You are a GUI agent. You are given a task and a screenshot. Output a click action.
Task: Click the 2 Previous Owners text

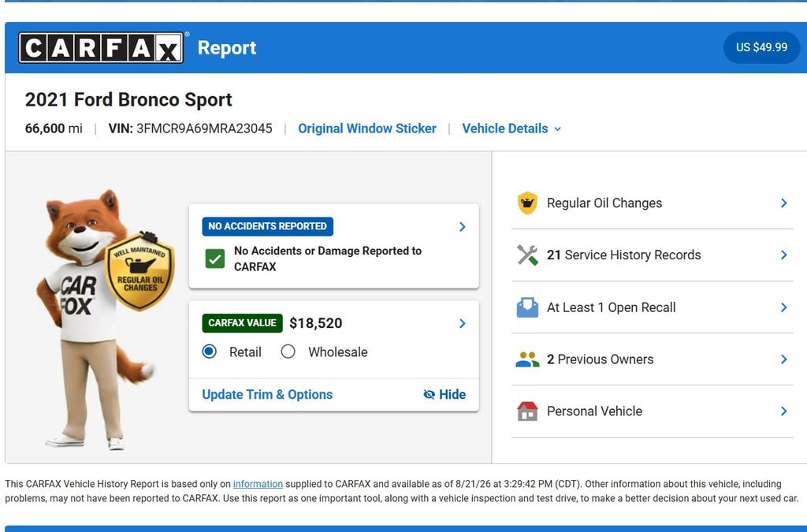coord(600,359)
